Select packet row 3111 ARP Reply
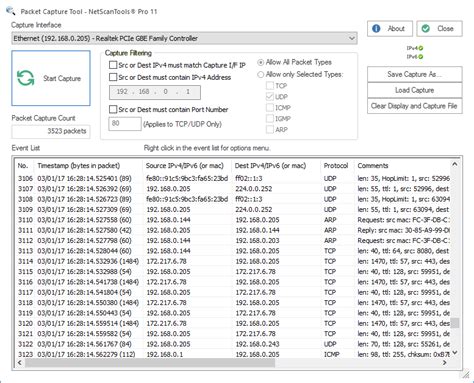The image size is (474, 383). click(x=233, y=230)
